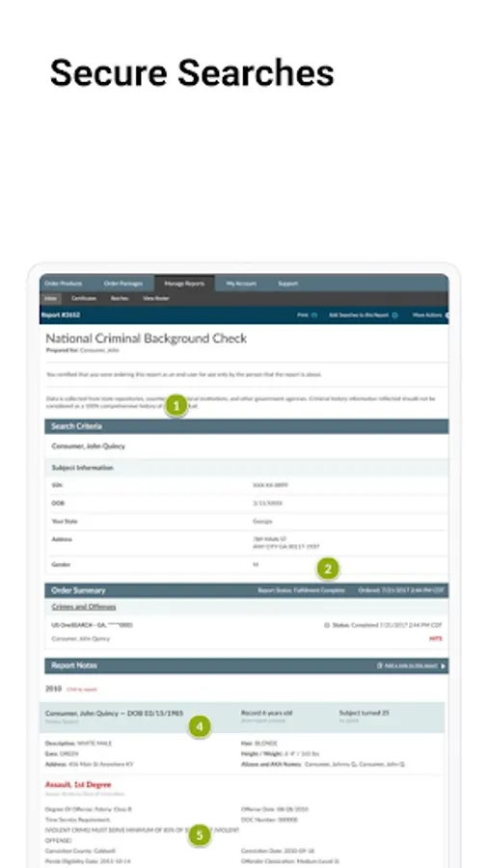This screenshot has height=868, width=488.
Task: Click the red 'HITS' result text
Action: [x=436, y=638]
